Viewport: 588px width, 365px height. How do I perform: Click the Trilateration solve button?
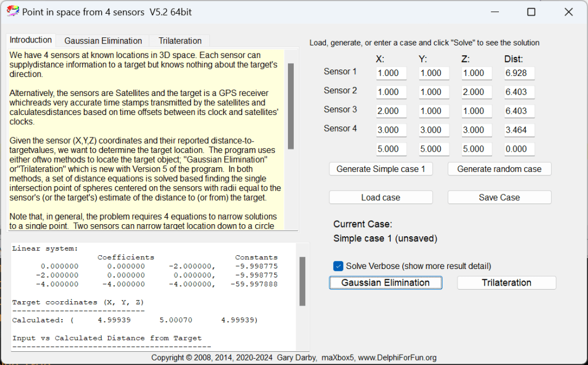tap(506, 283)
